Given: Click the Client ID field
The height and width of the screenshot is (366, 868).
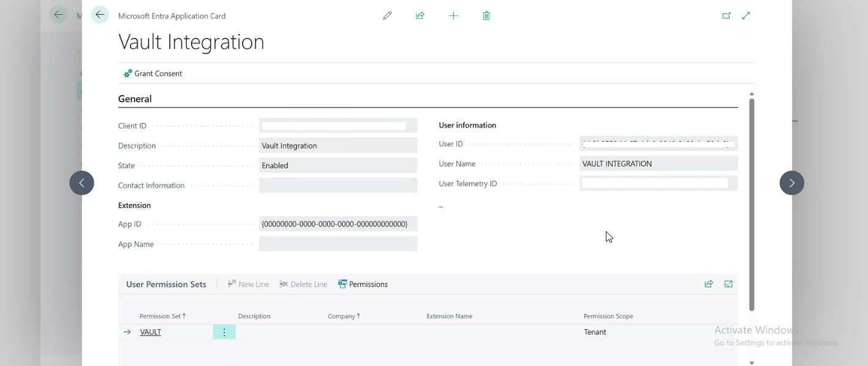Looking at the screenshot, I should pos(338,126).
